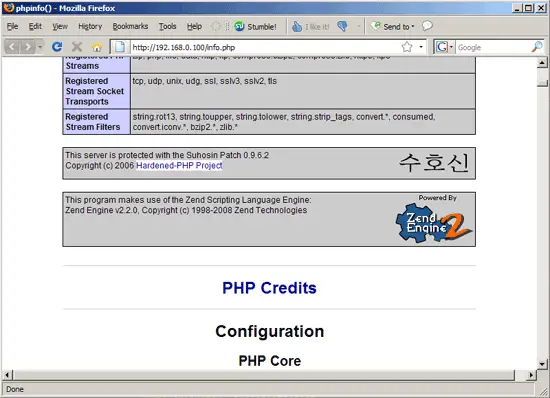Click the speech bubble comments icon
This screenshot has height=398, width=550.
click(427, 26)
